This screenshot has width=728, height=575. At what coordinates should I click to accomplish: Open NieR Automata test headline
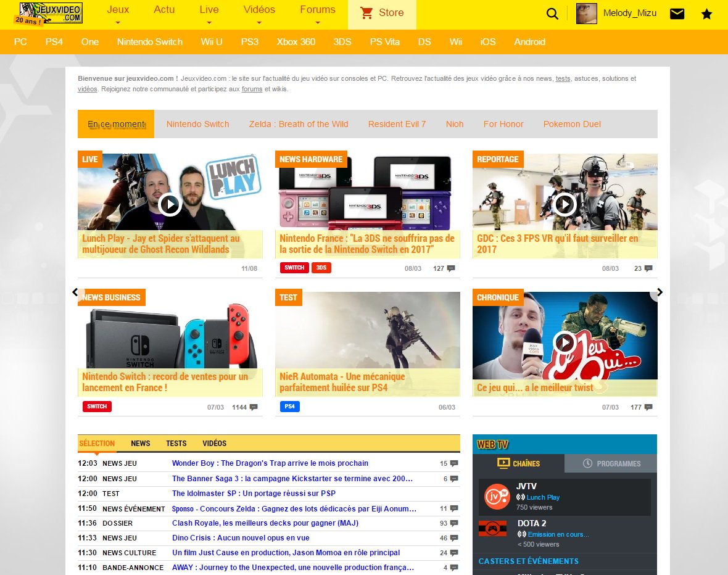click(342, 382)
